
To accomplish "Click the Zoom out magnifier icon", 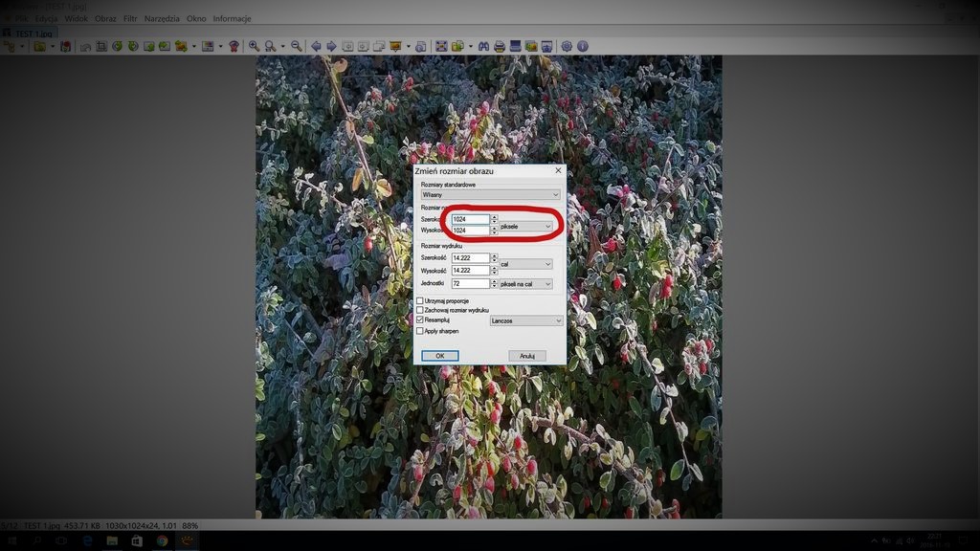I will (x=297, y=46).
